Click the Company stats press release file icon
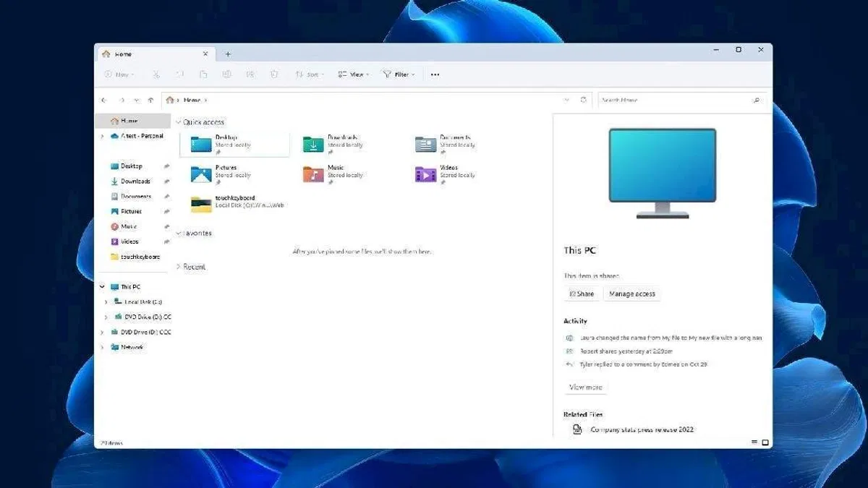Screen dimensions: 868x488 (x=577, y=429)
